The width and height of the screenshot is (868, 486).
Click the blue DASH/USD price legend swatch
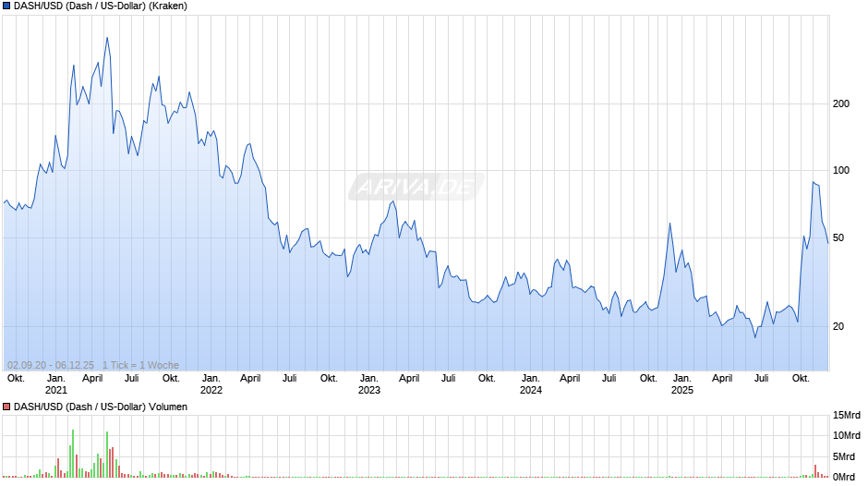click(x=6, y=6)
